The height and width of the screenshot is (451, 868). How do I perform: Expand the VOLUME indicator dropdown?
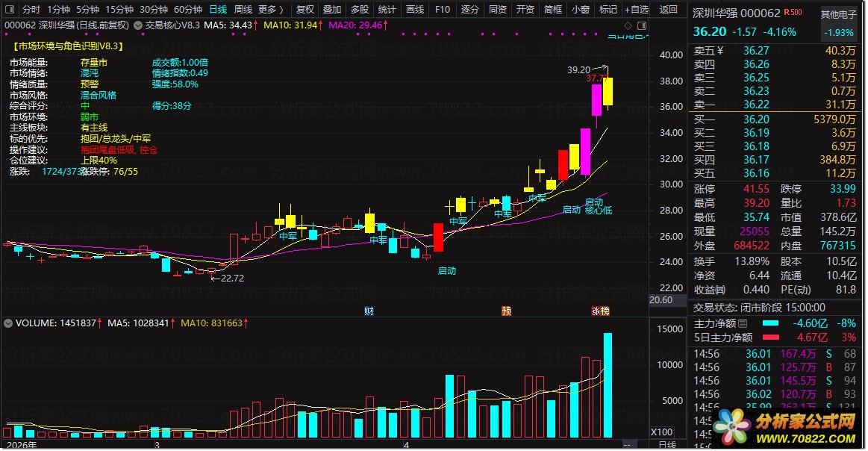pyautogui.click(x=8, y=323)
